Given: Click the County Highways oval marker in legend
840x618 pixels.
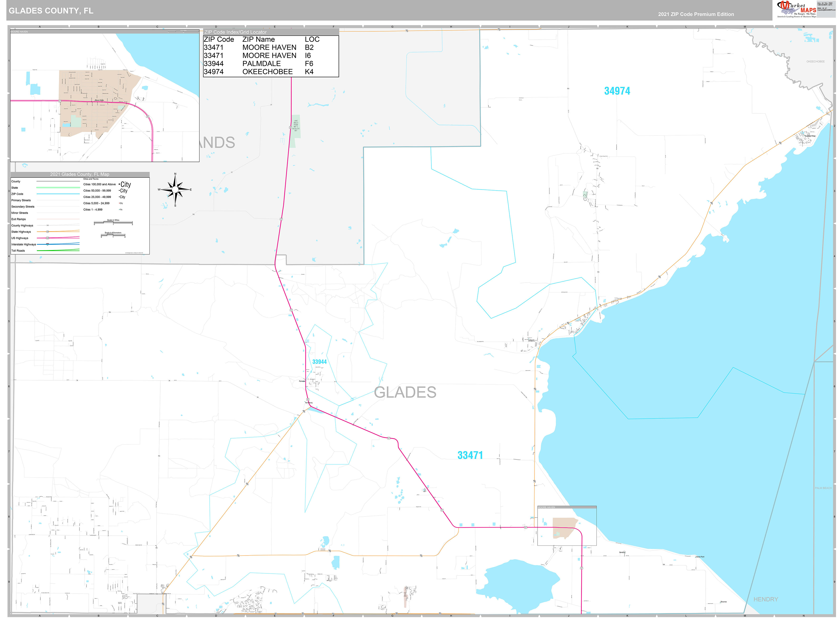Looking at the screenshot, I should point(48,226).
